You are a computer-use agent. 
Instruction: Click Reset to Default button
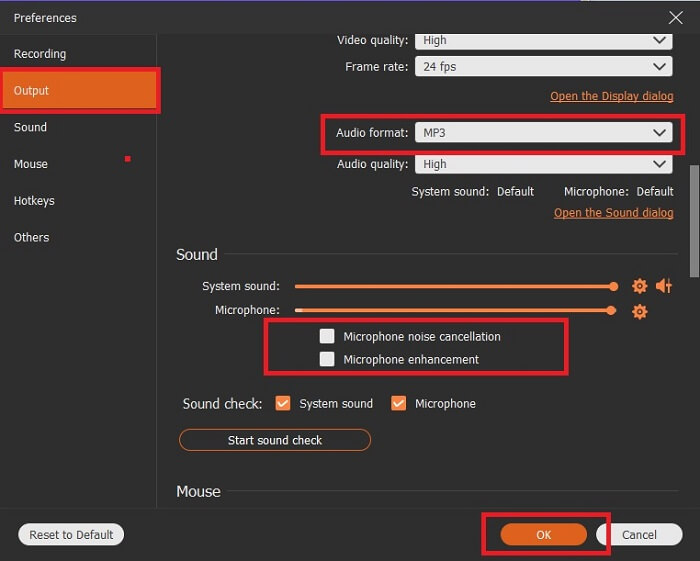point(71,535)
